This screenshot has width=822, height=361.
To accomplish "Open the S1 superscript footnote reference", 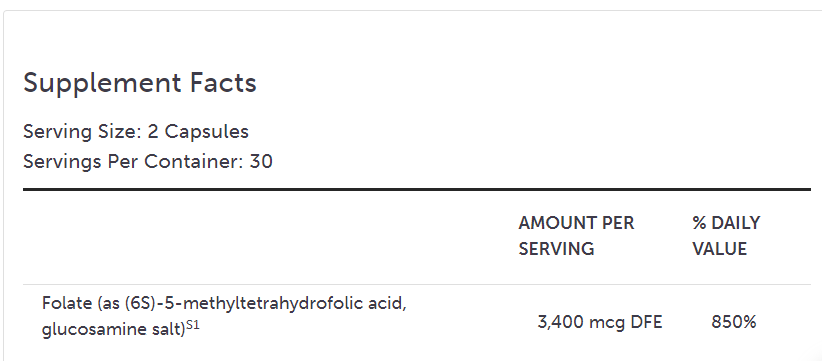I will [193, 325].
